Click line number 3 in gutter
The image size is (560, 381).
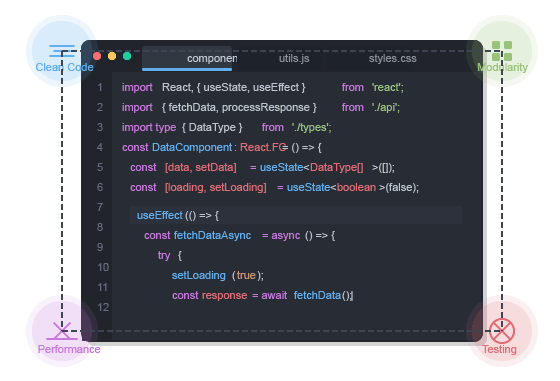pos(100,127)
